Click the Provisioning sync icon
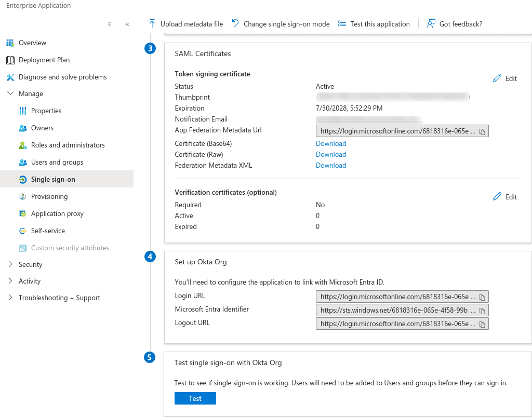Image resolution: width=532 pixels, height=417 pixels. pyautogui.click(x=23, y=197)
